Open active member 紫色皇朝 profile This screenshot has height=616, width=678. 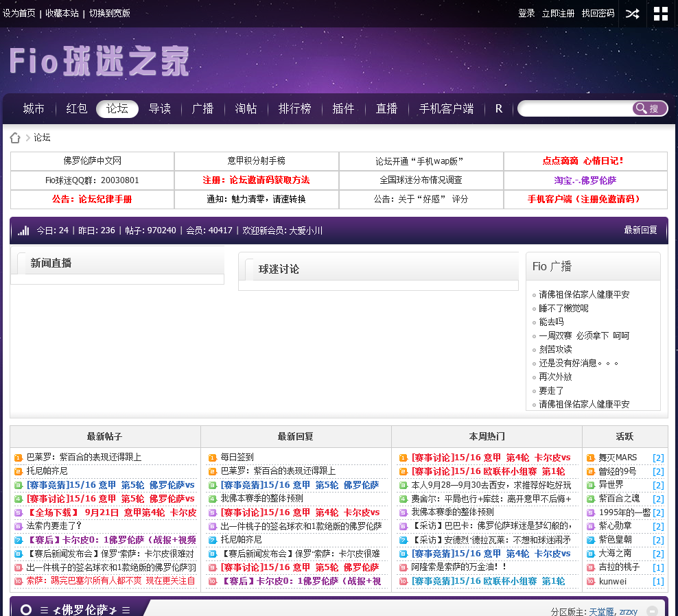(615, 539)
